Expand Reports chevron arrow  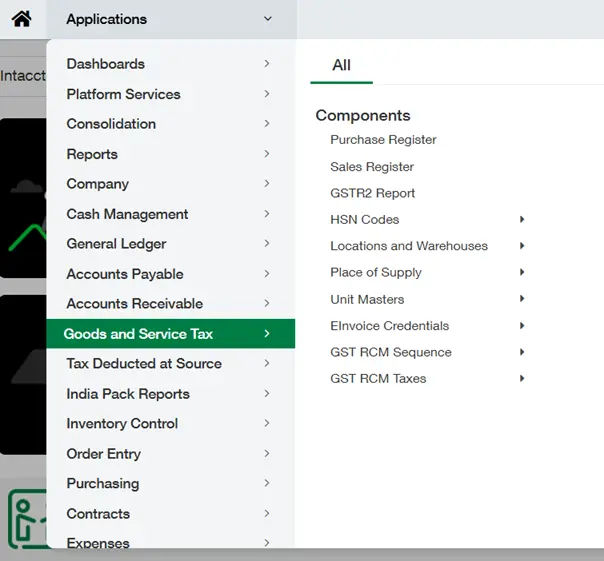point(267,154)
